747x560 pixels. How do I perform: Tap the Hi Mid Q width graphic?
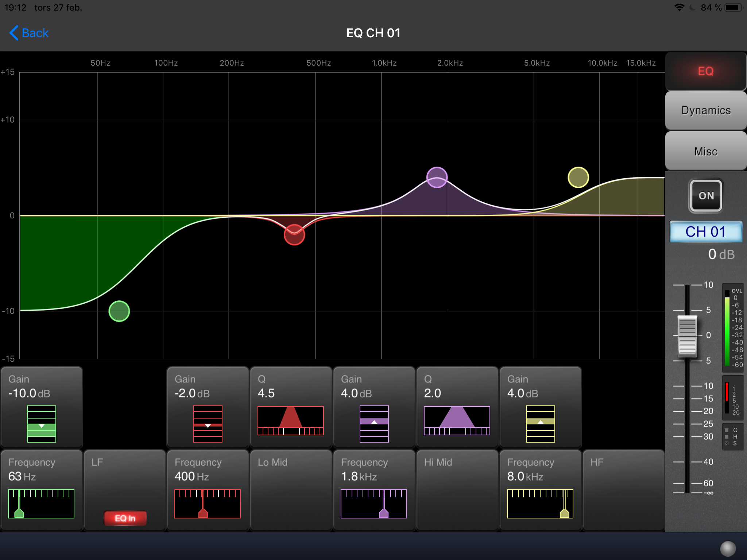coord(457,420)
